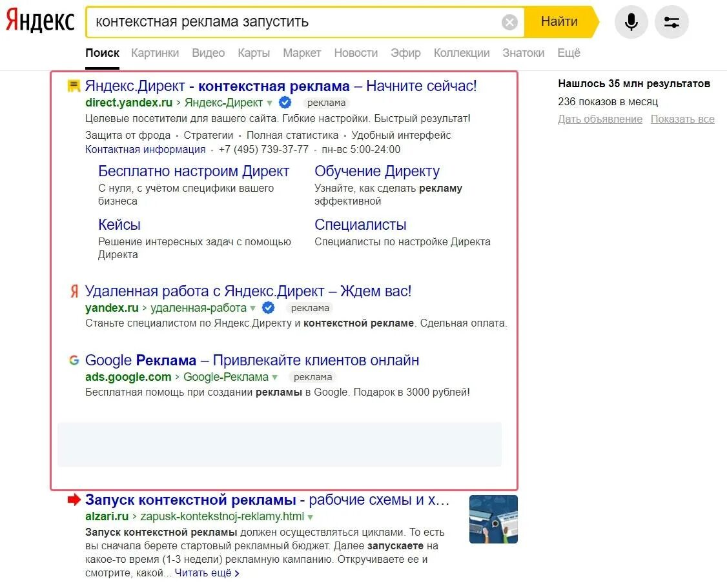
Task: Click Защита от фрода text
Action: point(128,135)
